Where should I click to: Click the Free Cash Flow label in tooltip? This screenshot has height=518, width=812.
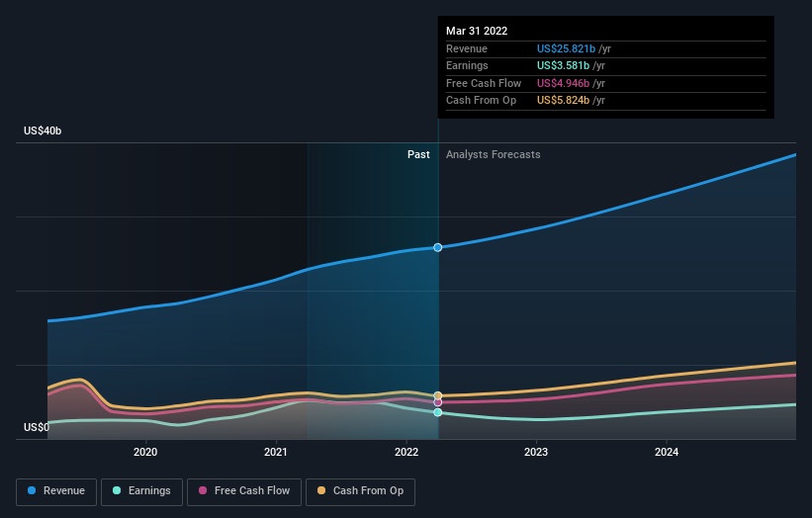pyautogui.click(x=484, y=83)
